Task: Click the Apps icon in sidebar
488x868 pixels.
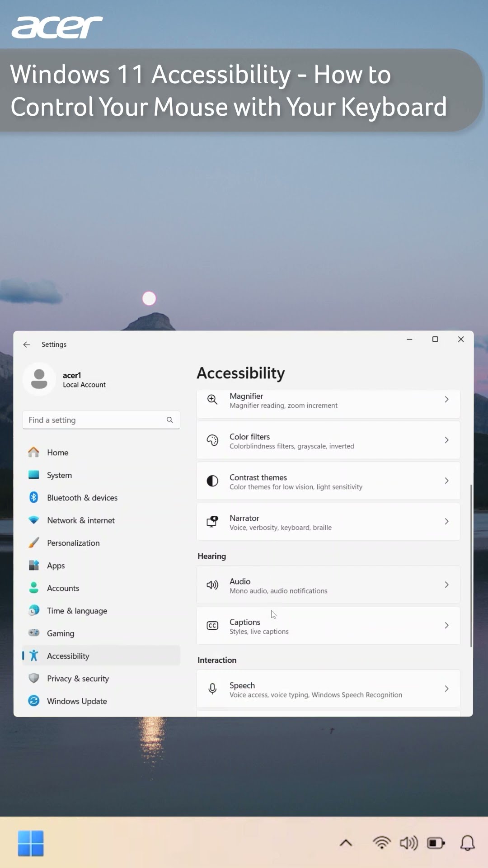Action: tap(33, 565)
